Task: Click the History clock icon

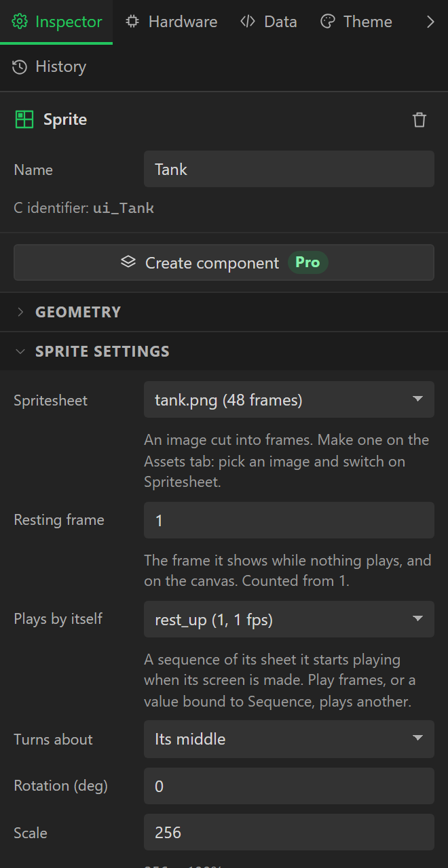Action: 20,66
